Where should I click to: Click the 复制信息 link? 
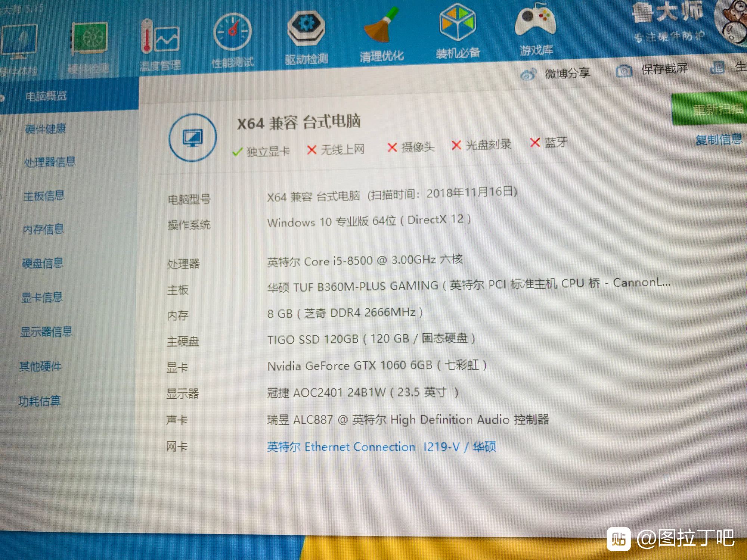(719, 140)
